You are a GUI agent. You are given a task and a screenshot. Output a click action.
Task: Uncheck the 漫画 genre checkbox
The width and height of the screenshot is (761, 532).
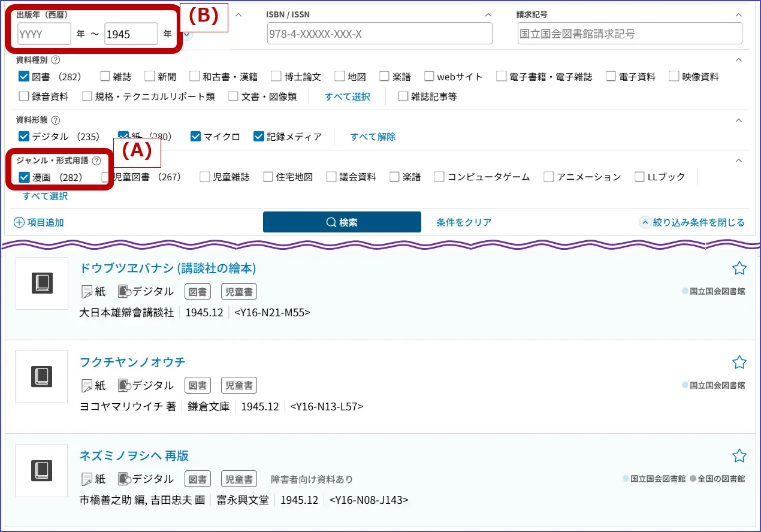pyautogui.click(x=24, y=177)
